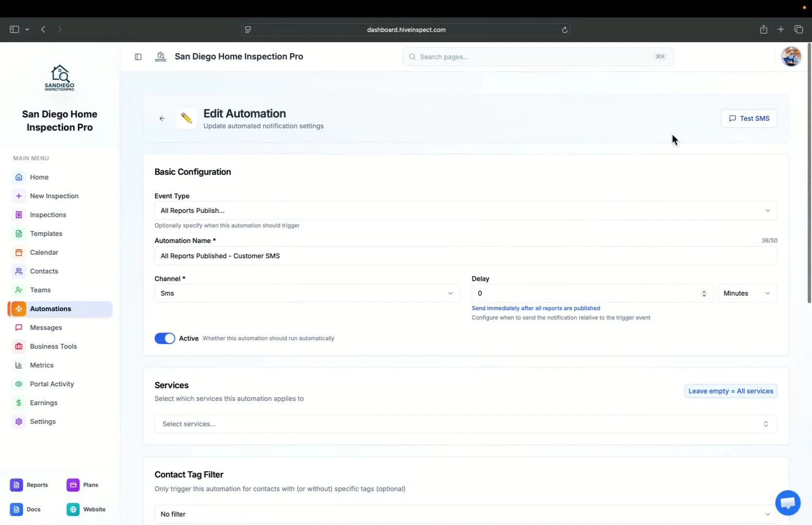Select Business Tools from the menu
Screen dimensions: 812x525
click(53, 346)
